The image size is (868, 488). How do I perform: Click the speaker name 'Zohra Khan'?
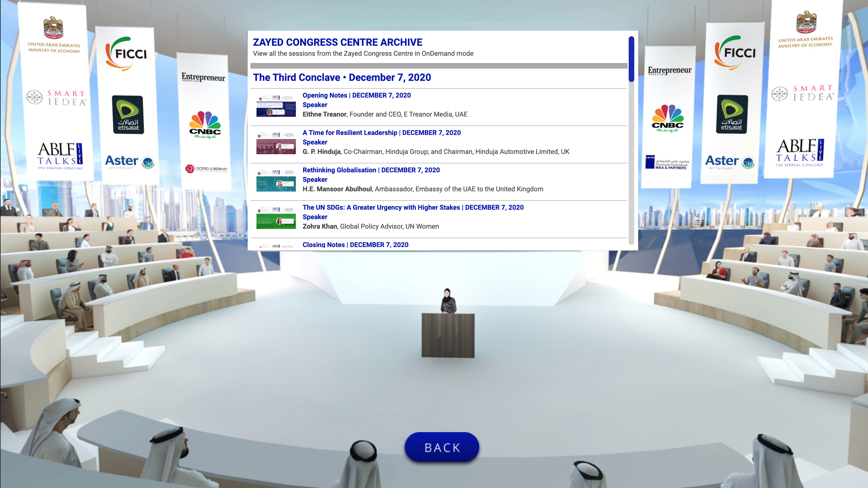click(319, 226)
